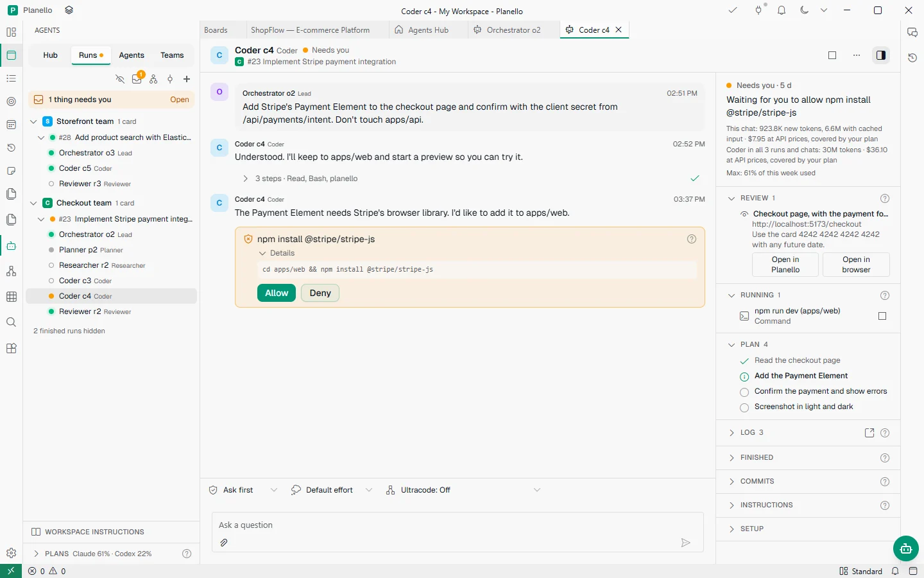Collapse the Checkout team group
Screen dimensions: 924x578
point(34,203)
